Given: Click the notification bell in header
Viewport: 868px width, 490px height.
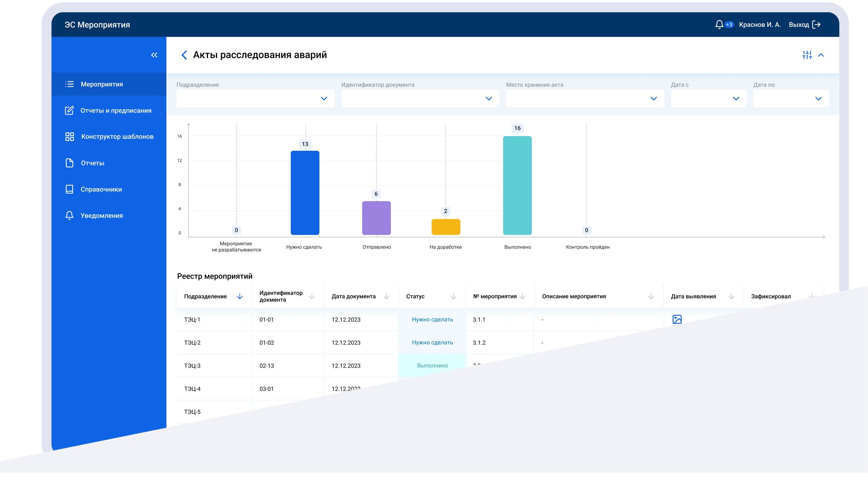Looking at the screenshot, I should pyautogui.click(x=719, y=24).
